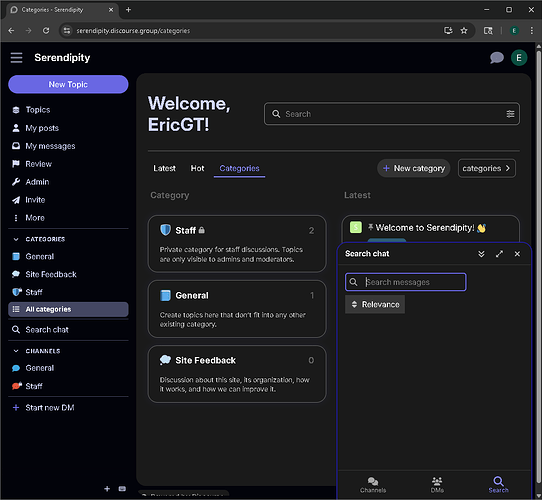Open the General category card

point(237,309)
